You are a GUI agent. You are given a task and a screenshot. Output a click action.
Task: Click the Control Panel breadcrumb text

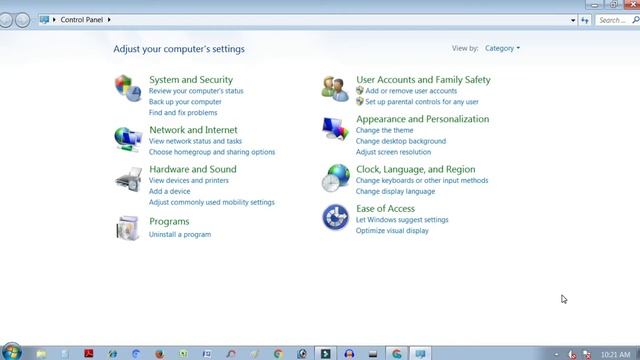pos(82,20)
